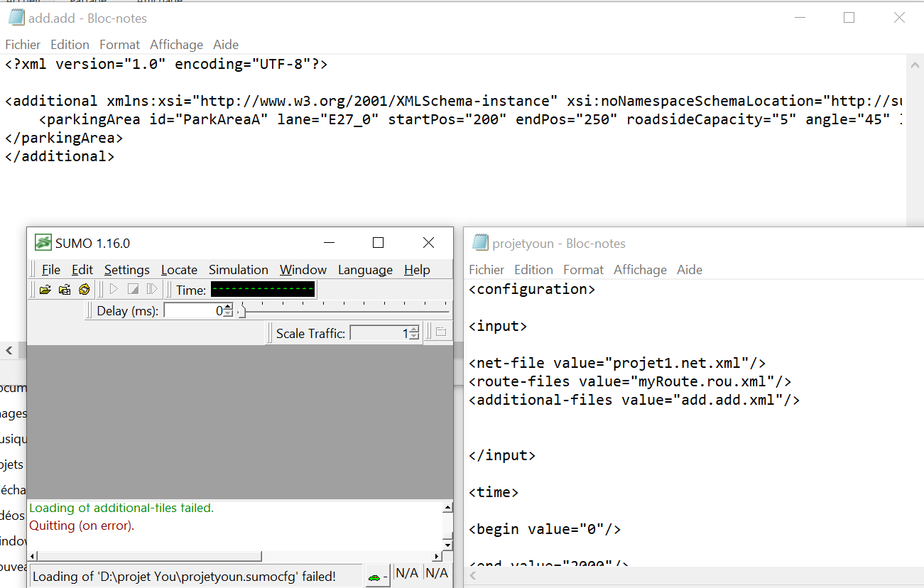This screenshot has height=588, width=924.
Task: Open the Fichier menu in add.add Notepad
Action: [x=23, y=44]
